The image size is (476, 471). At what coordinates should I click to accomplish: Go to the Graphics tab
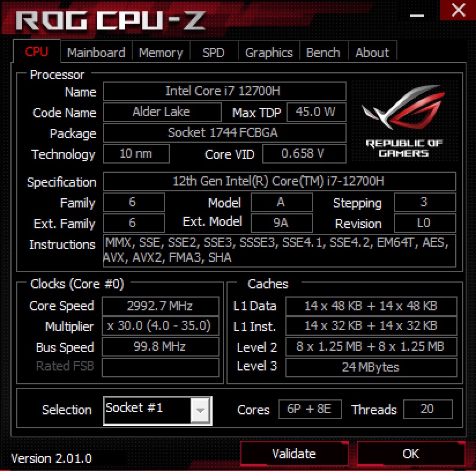click(269, 53)
